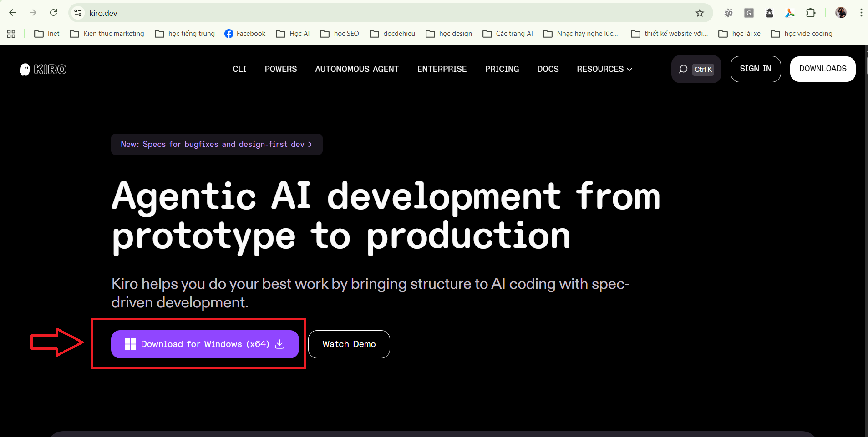Open the ENTERPRISE nav item

(442, 69)
